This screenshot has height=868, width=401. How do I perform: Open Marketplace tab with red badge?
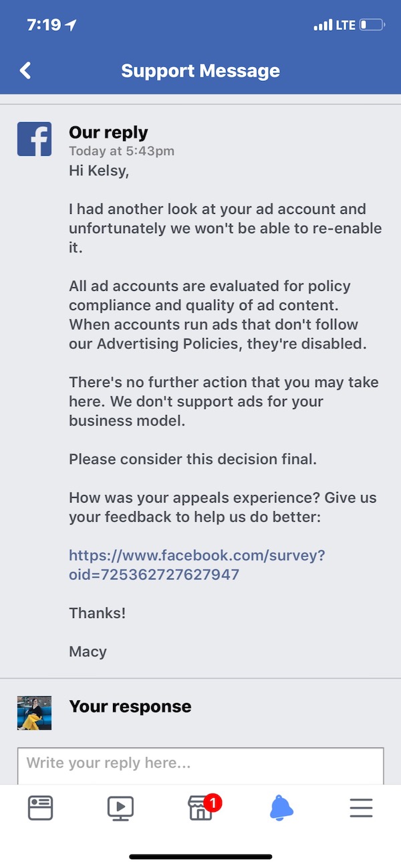point(200,809)
